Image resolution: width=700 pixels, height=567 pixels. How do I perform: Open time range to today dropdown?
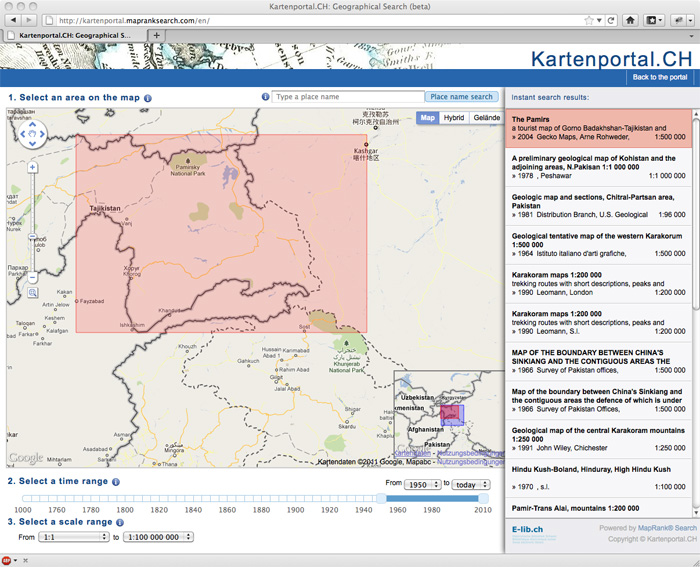click(471, 484)
